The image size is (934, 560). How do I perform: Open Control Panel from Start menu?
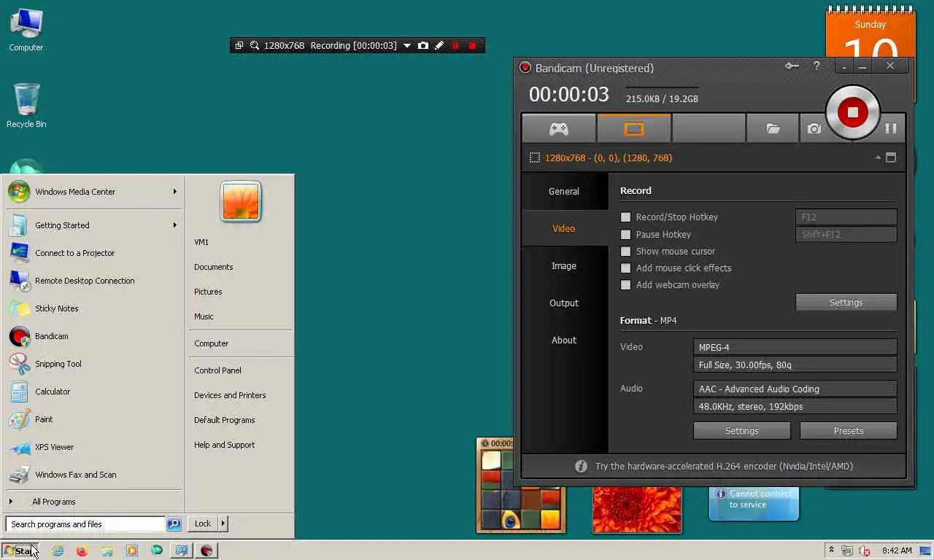[x=241, y=370]
